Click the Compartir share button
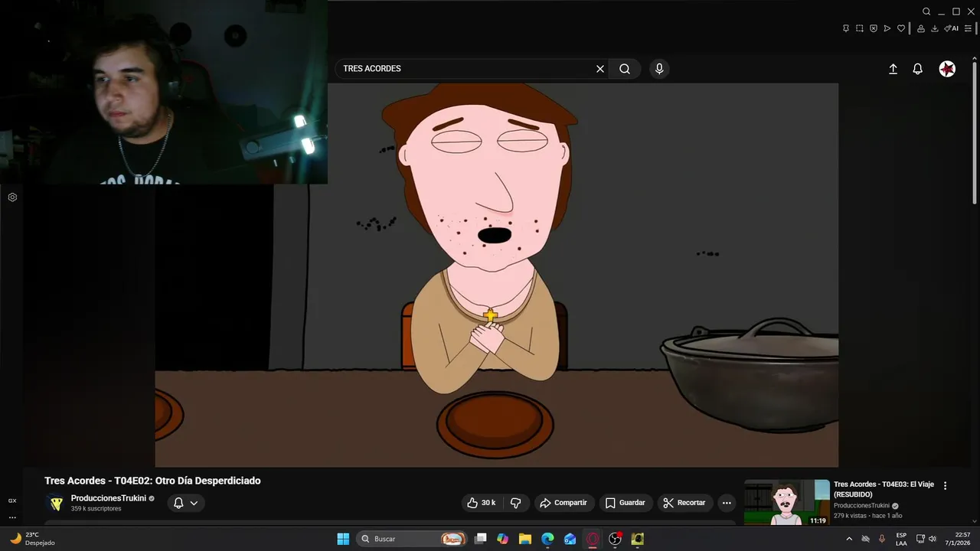 [563, 503]
